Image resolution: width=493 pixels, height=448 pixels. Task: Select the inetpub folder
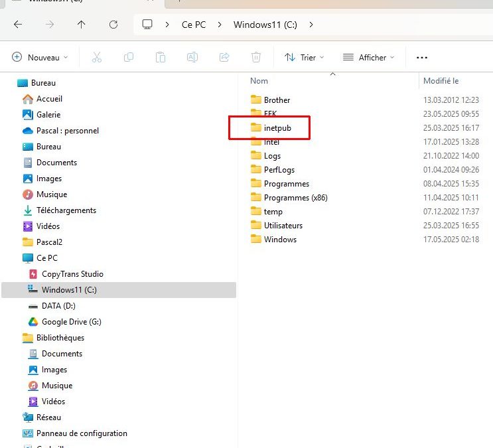pos(277,127)
